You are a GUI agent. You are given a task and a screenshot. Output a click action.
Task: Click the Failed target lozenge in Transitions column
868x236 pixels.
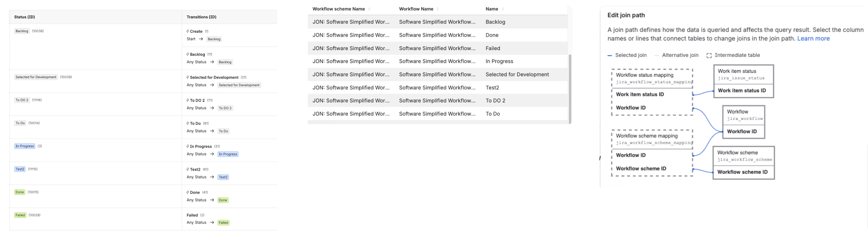(x=224, y=223)
